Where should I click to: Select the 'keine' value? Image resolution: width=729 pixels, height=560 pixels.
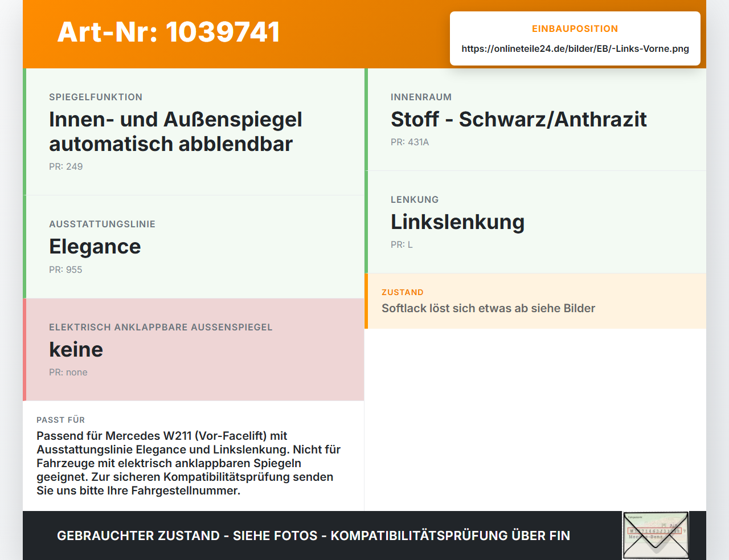[x=76, y=349]
